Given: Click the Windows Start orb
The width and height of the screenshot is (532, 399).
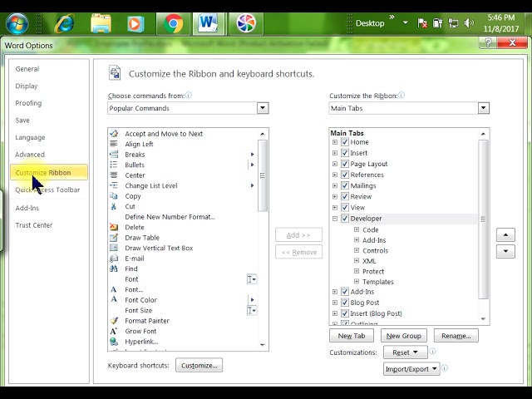Looking at the screenshot, I should tap(17, 23).
